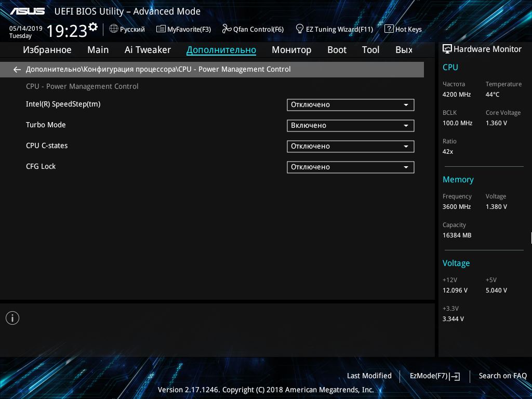Image resolution: width=532 pixels, height=399 pixels.
Task: Click the globe language icon
Action: click(x=114, y=29)
